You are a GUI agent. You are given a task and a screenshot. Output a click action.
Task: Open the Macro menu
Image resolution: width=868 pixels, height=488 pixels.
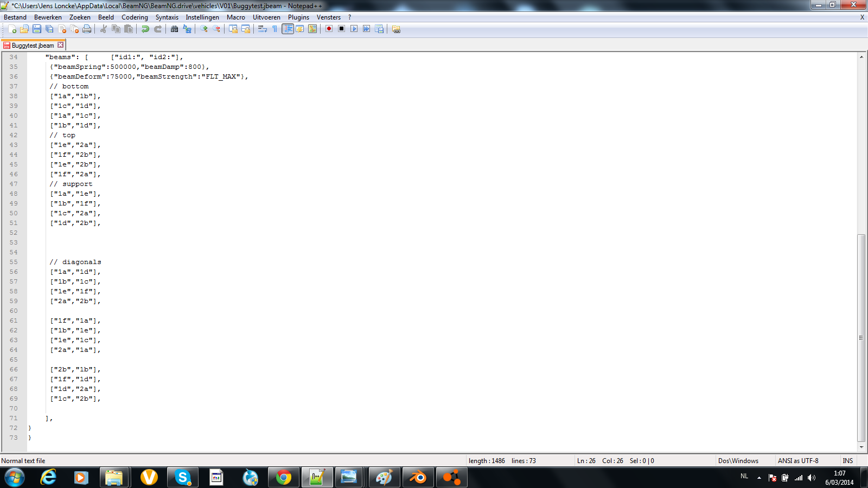point(236,17)
